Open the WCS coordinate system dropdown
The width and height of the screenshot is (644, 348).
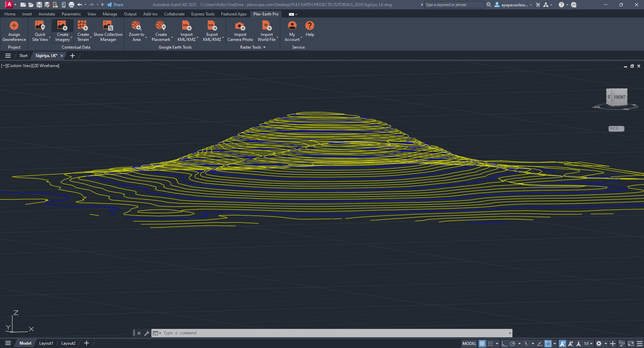pos(616,128)
